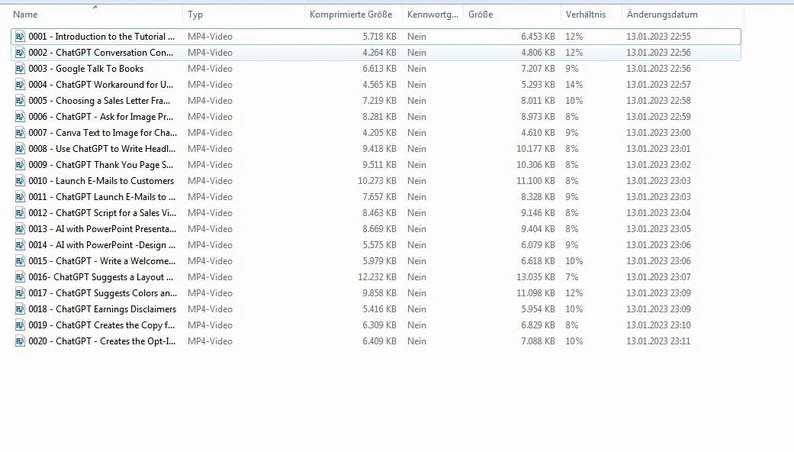Click the video icon next to 0003 Google Talk To Books
This screenshot has width=794, height=452.
pos(19,68)
